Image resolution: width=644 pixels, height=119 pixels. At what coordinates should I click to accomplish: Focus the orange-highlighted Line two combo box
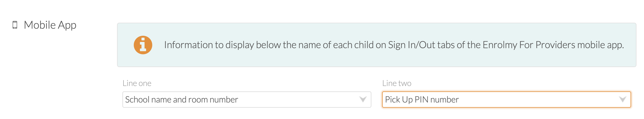(x=506, y=100)
